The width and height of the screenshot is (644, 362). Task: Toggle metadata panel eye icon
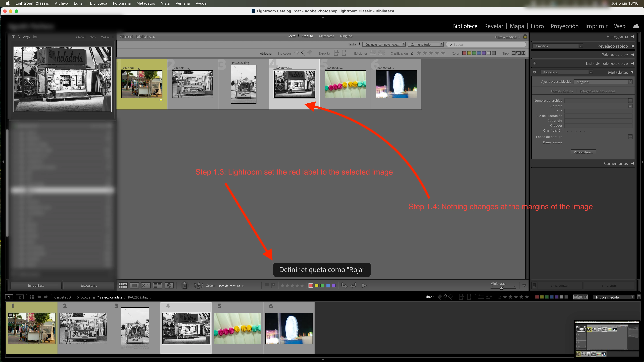pyautogui.click(x=535, y=72)
